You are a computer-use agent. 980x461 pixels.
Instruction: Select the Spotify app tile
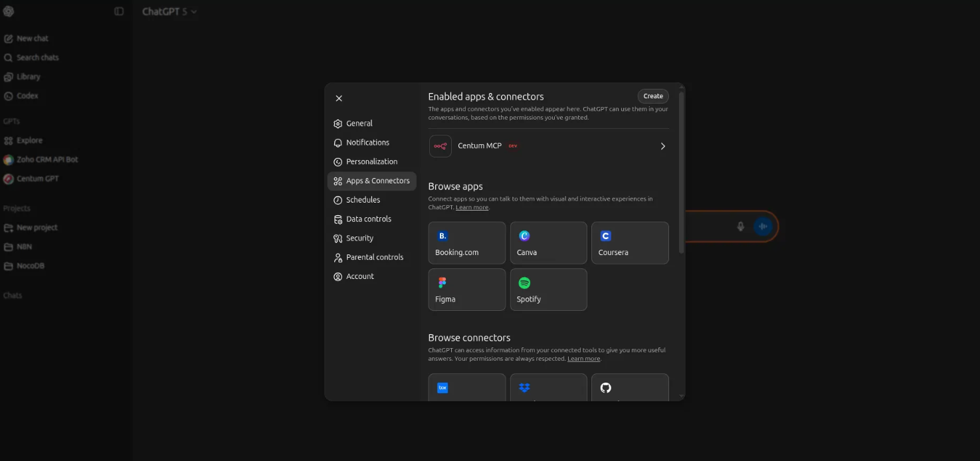(548, 290)
